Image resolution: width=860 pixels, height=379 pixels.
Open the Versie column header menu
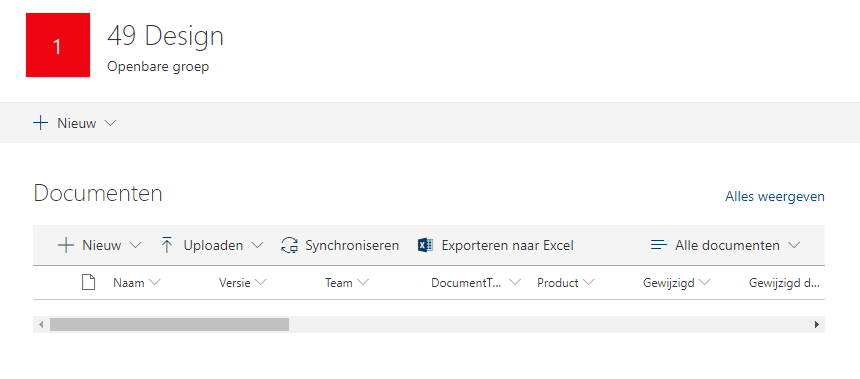pyautogui.click(x=242, y=282)
